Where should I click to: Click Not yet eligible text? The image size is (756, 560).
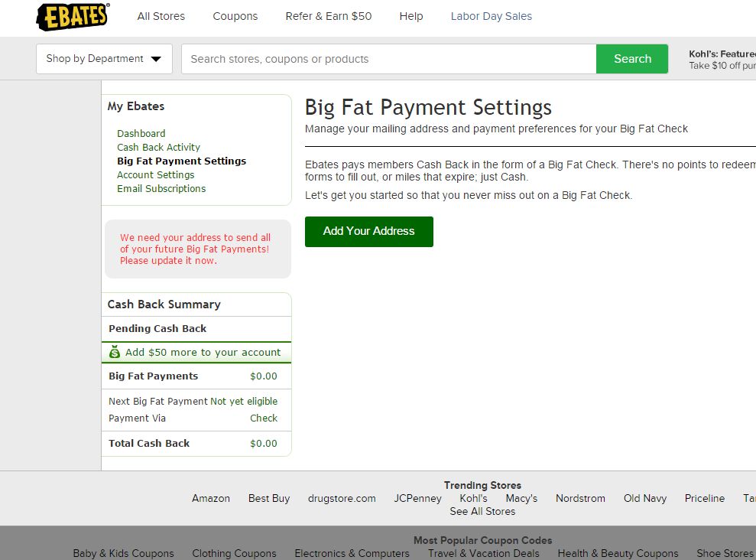[x=244, y=402]
